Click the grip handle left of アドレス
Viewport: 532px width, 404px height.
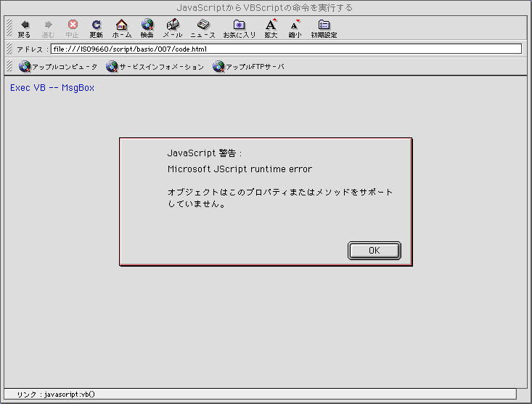coord(9,49)
